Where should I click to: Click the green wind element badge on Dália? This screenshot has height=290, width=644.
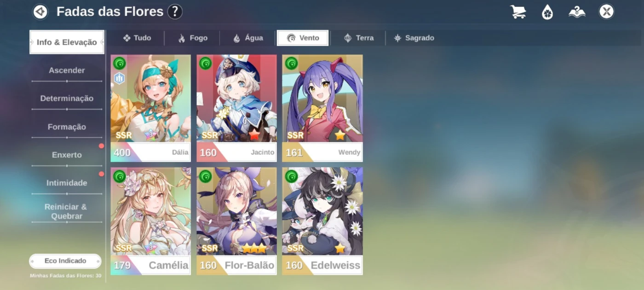tap(120, 63)
